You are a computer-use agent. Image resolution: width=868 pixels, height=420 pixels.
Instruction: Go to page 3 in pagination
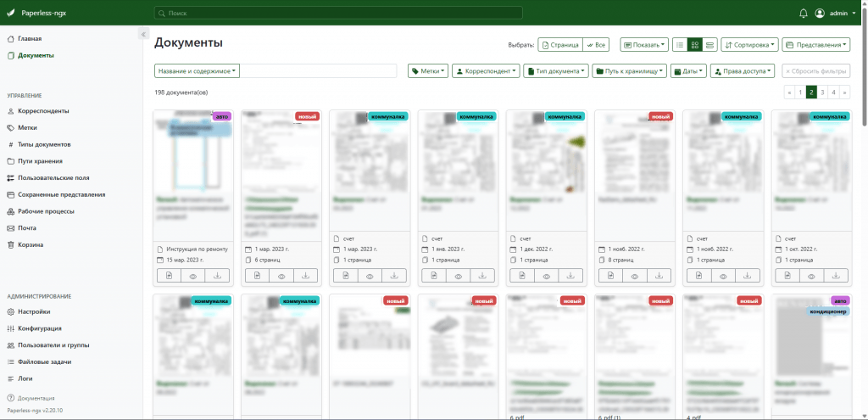tap(822, 92)
